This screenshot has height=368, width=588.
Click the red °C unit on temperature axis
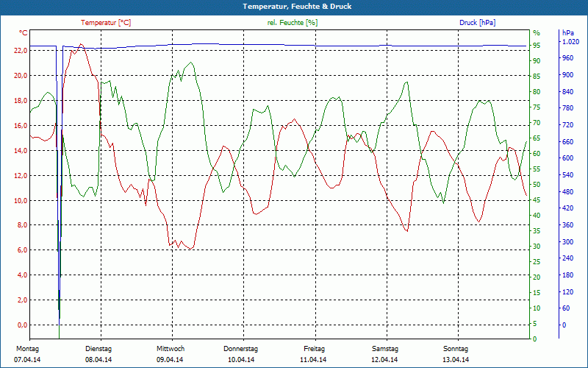tap(23, 33)
